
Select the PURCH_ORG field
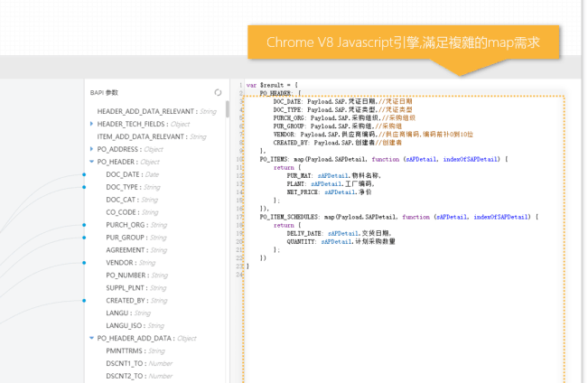click(136, 225)
